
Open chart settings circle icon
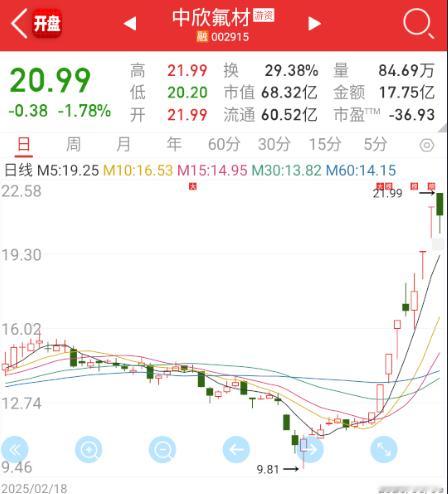(x=427, y=145)
